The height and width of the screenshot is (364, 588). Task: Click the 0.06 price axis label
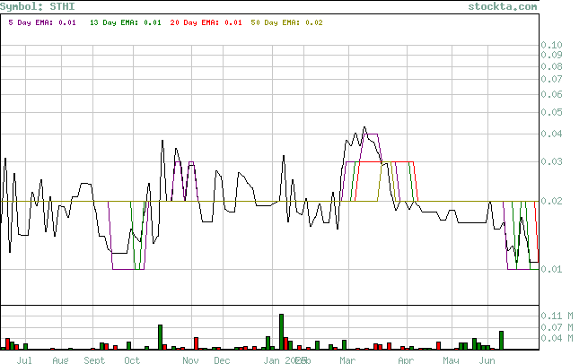tap(551, 94)
